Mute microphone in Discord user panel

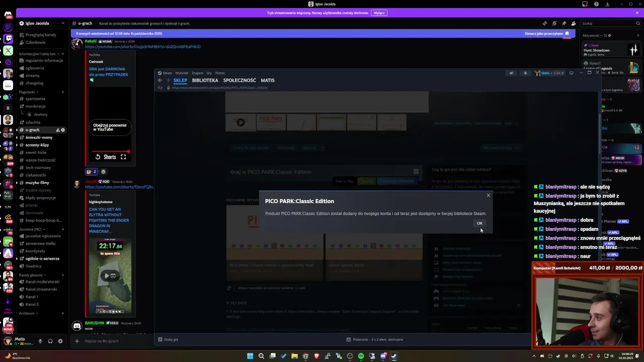click(x=40, y=341)
